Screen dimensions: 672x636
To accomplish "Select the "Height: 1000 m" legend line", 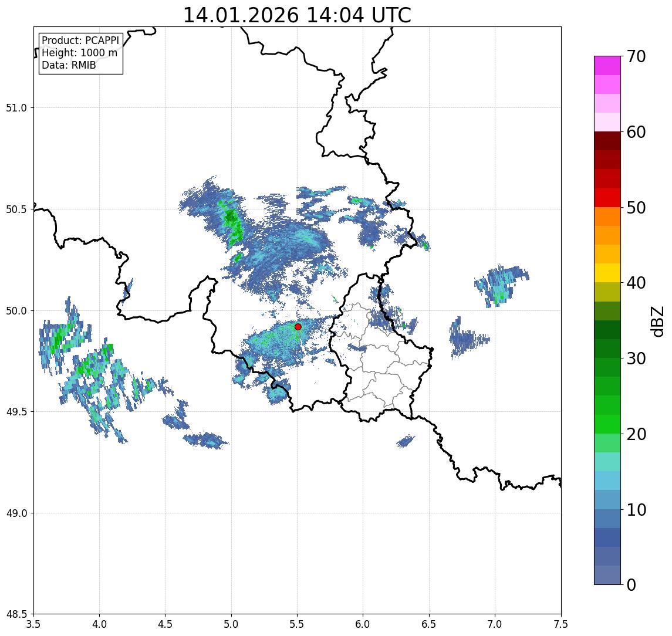I will 79,53.
